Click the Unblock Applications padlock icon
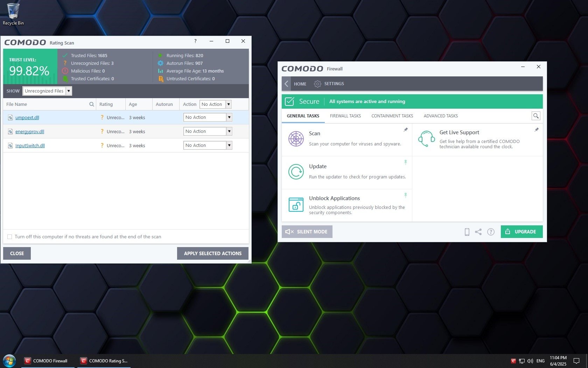The image size is (588, 368). click(296, 205)
